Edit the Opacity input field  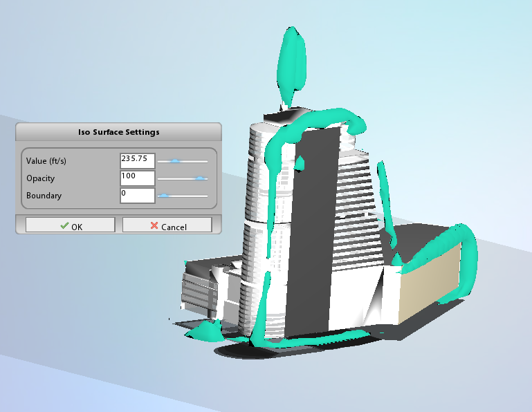click(138, 178)
